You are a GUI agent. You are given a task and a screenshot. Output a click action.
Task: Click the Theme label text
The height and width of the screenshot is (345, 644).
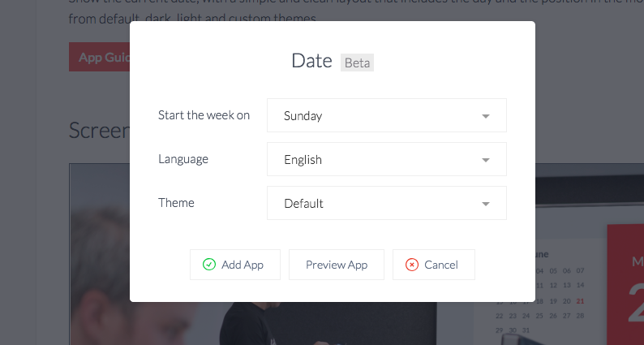[x=176, y=203]
